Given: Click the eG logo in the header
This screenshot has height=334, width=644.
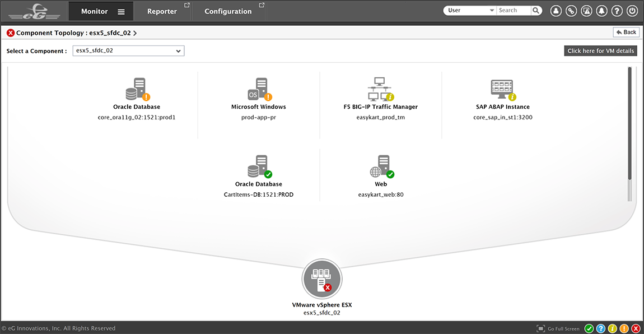Looking at the screenshot, I should pyautogui.click(x=35, y=11).
